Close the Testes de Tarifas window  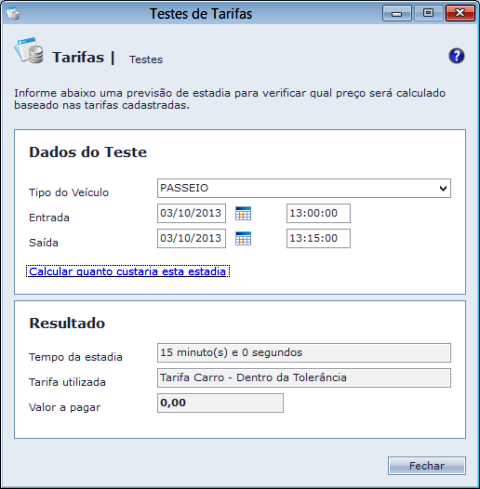pyautogui.click(x=460, y=13)
